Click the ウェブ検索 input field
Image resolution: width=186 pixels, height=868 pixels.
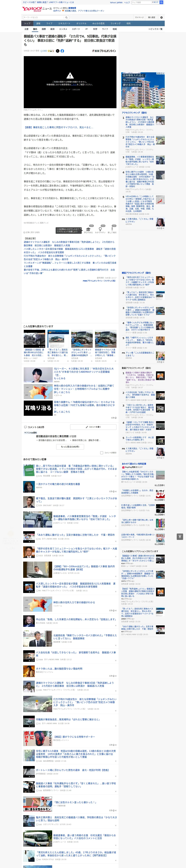(141, 2)
